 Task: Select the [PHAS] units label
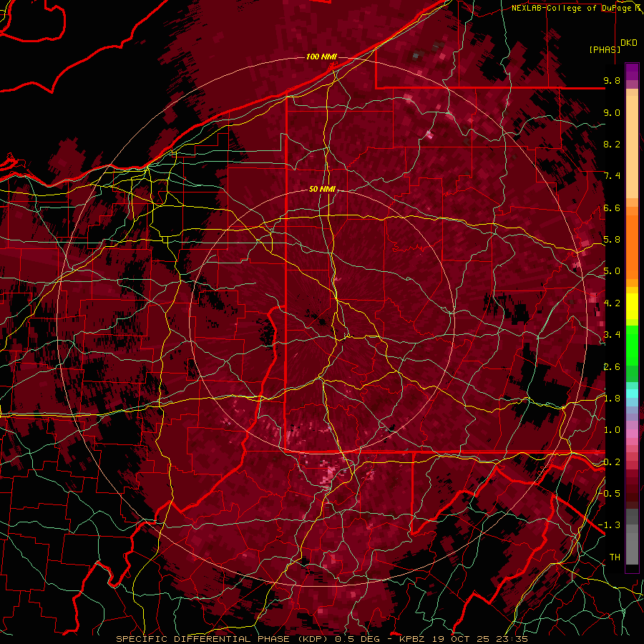tap(605, 49)
